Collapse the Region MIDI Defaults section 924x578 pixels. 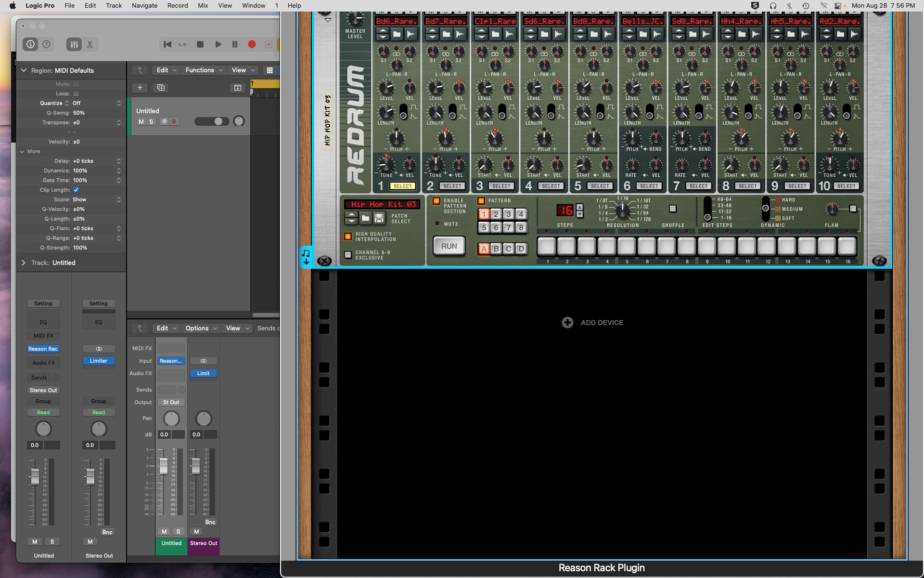point(24,70)
